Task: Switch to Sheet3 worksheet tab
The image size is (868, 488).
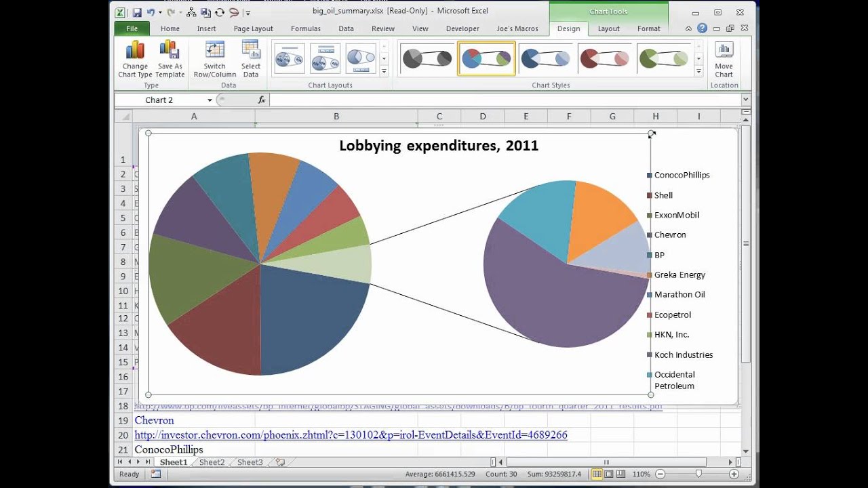Action: pyautogui.click(x=250, y=462)
